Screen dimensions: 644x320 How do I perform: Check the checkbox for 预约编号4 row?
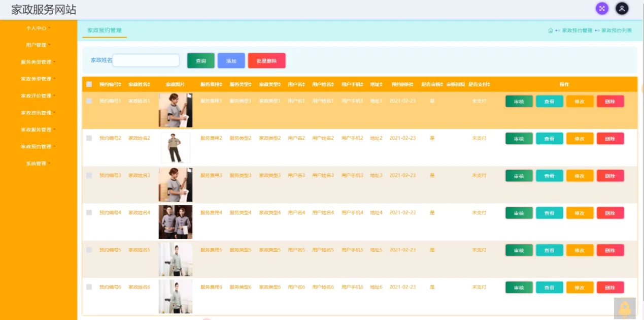click(89, 212)
